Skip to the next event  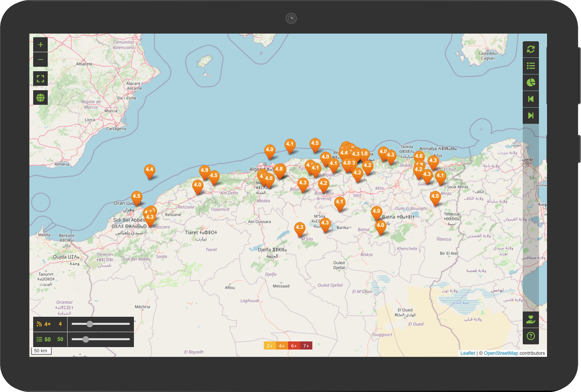point(531,116)
